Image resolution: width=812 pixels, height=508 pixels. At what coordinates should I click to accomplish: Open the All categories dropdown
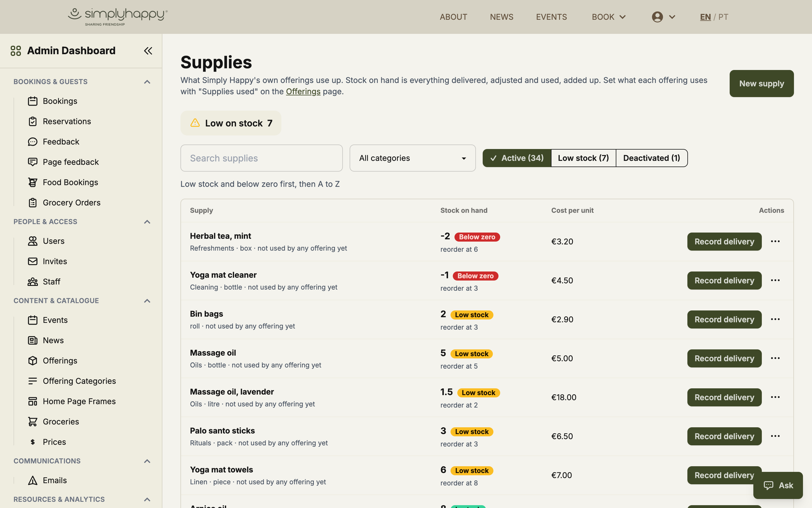pos(412,158)
